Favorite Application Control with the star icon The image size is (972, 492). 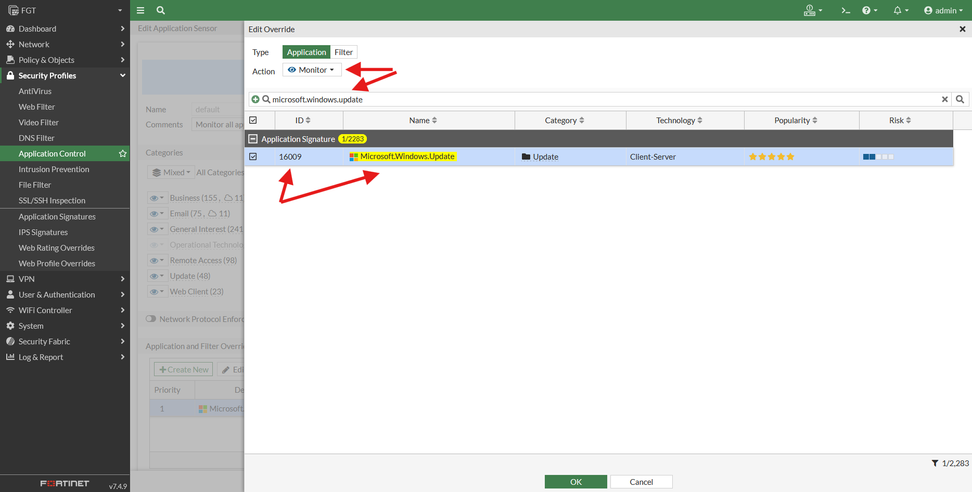(x=123, y=154)
